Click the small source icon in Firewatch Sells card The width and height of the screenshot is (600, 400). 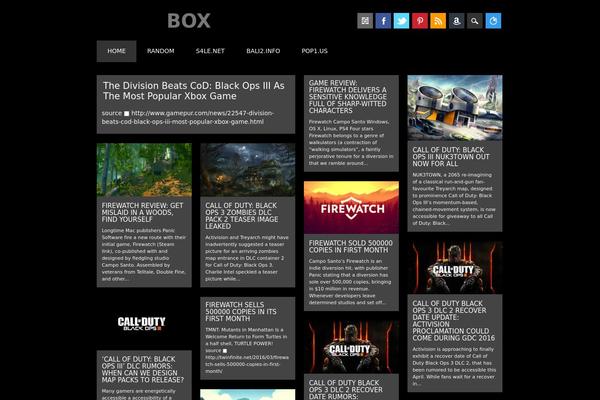pos(225,351)
